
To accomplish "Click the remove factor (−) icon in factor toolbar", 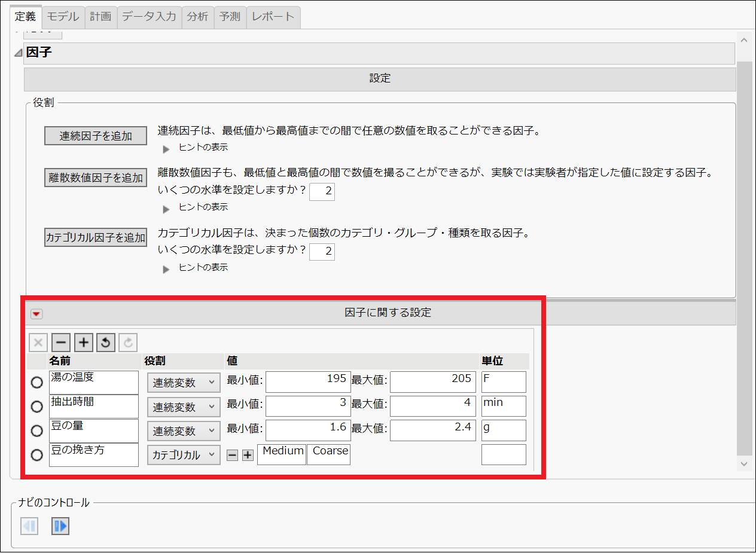I will pos(61,342).
